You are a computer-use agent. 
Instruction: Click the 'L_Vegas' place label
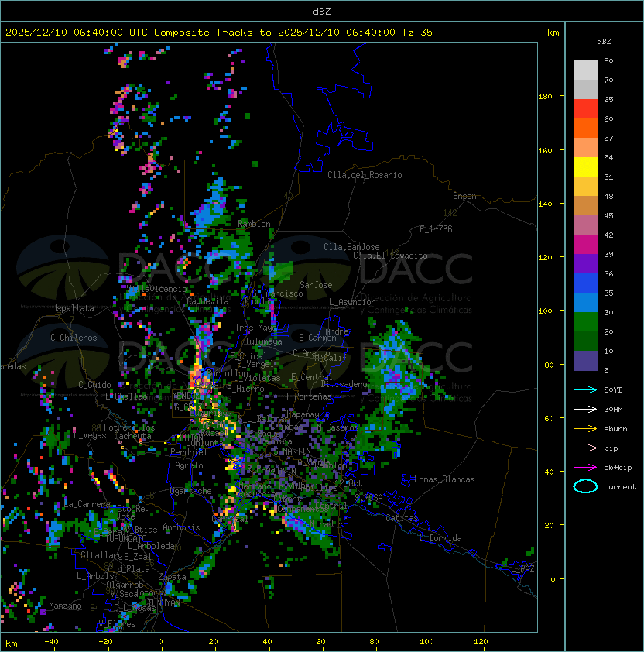[90, 435]
